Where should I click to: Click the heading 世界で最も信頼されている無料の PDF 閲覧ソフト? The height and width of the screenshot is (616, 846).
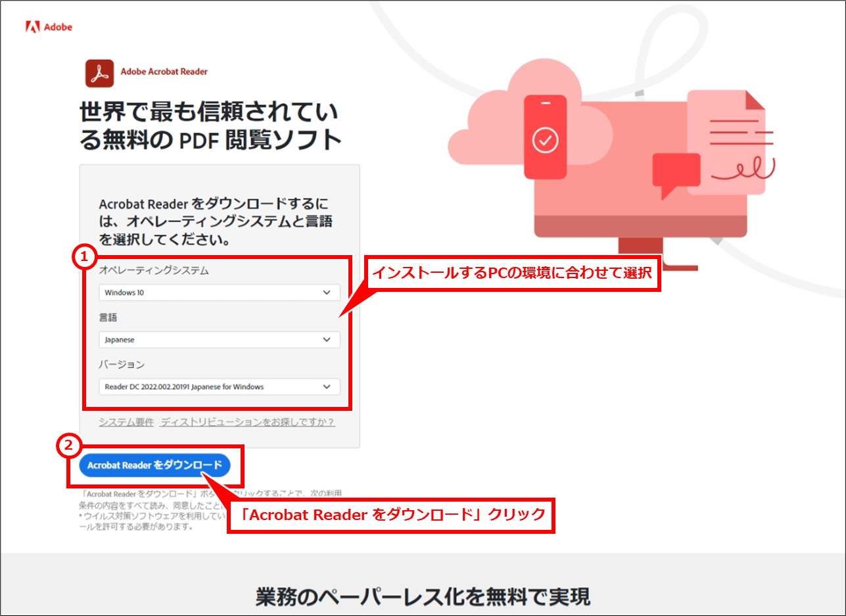210,126
